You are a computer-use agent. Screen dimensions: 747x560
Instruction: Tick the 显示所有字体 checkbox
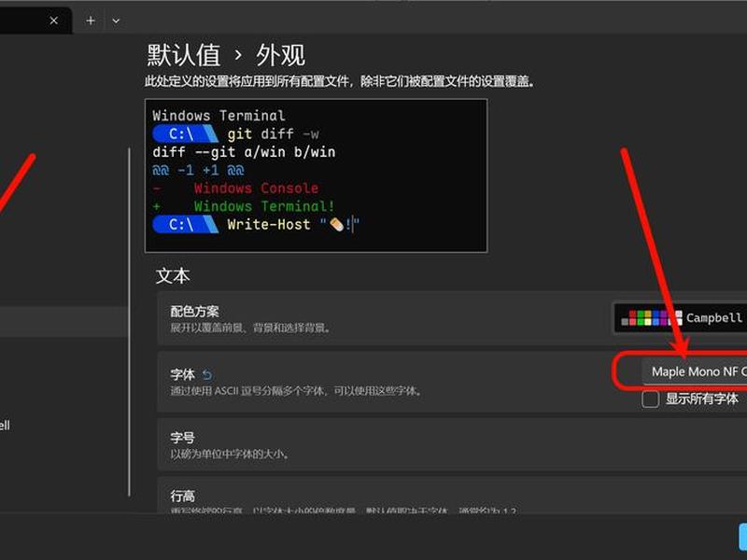coord(650,399)
